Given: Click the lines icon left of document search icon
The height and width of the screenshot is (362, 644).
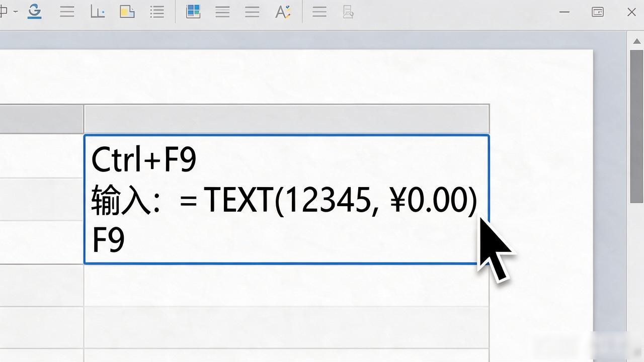Looking at the screenshot, I should 319,12.
